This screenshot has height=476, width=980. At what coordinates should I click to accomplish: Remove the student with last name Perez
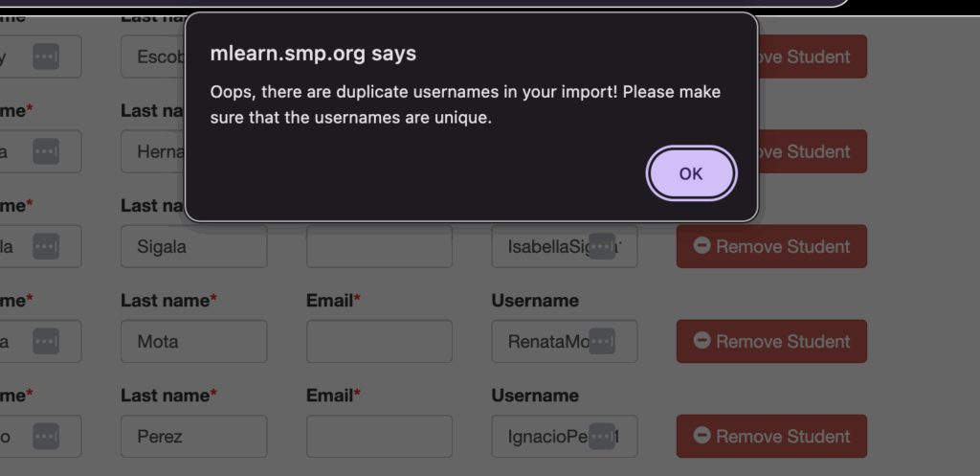[771, 436]
